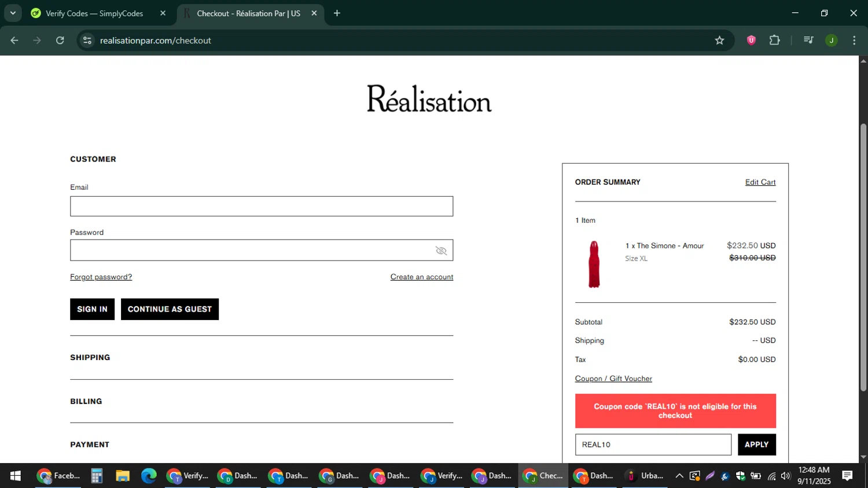Viewport: 868px width, 488px height.
Task: Click Create an account link
Action: click(422, 277)
